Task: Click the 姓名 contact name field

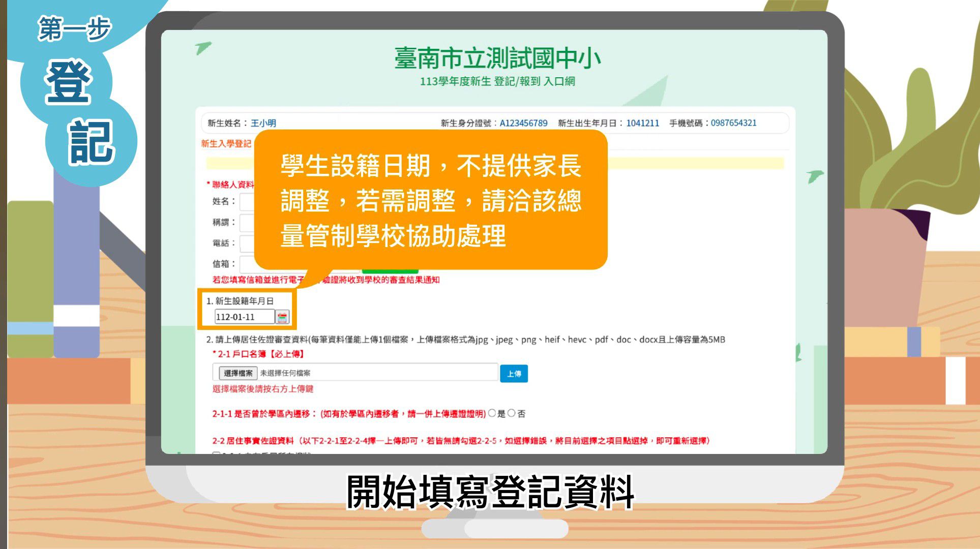Action: (x=247, y=202)
